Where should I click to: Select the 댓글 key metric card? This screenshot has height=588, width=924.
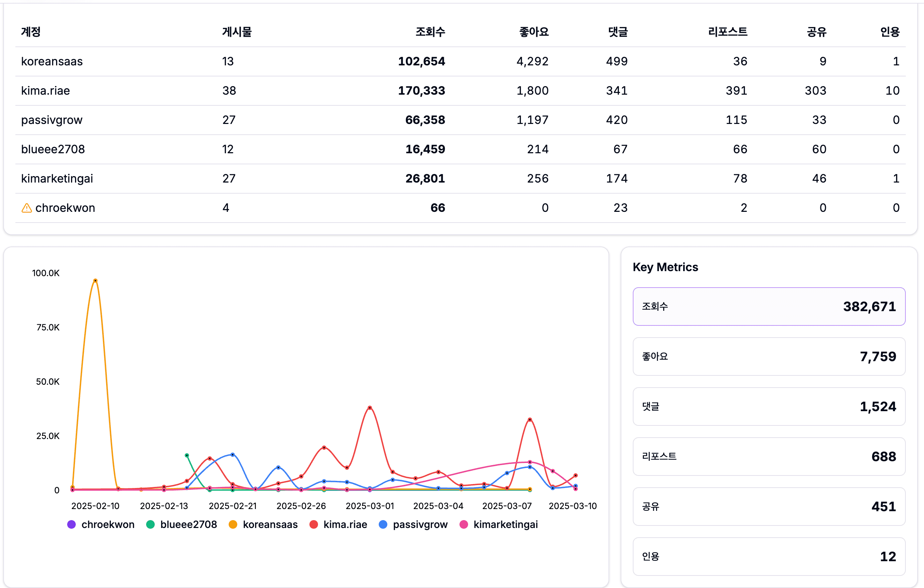point(769,407)
